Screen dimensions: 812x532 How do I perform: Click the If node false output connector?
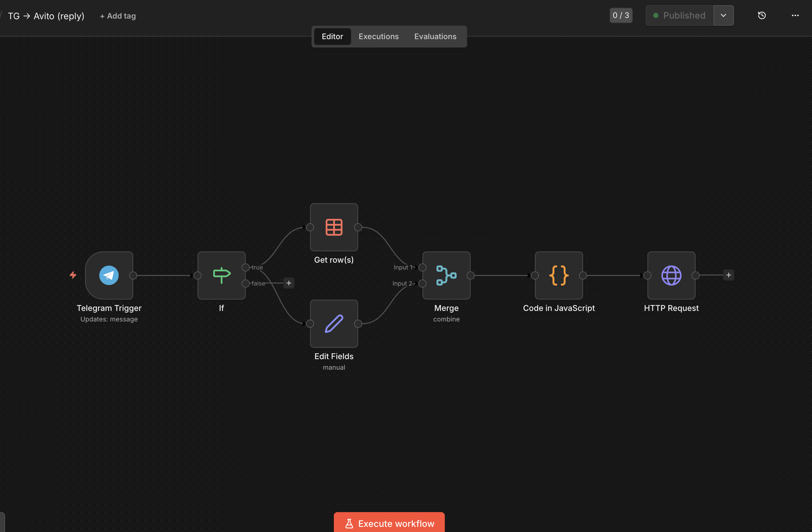click(245, 283)
